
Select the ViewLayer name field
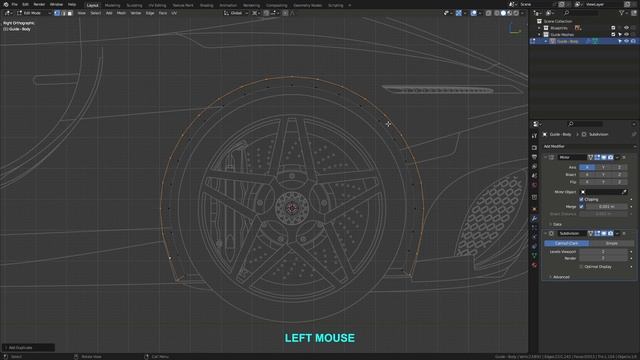604,4
